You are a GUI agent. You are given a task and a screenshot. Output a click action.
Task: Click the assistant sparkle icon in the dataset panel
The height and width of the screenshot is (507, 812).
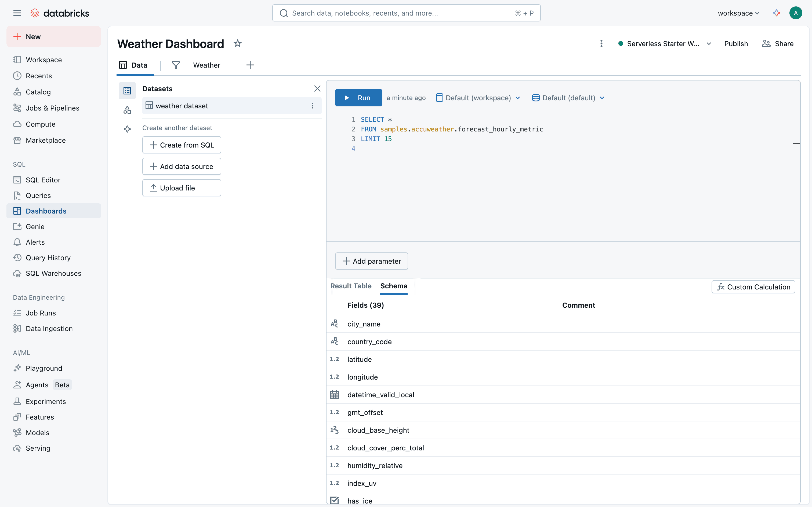(x=127, y=129)
